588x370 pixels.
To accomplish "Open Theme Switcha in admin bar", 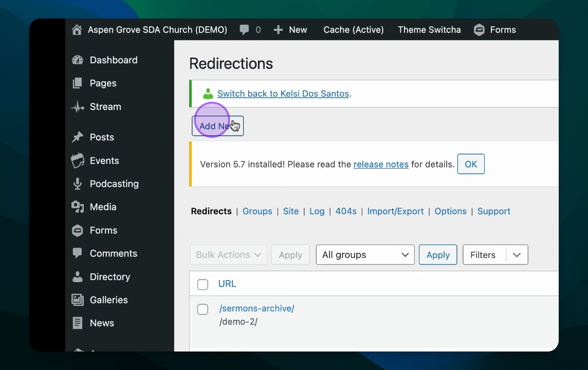I will coord(429,30).
